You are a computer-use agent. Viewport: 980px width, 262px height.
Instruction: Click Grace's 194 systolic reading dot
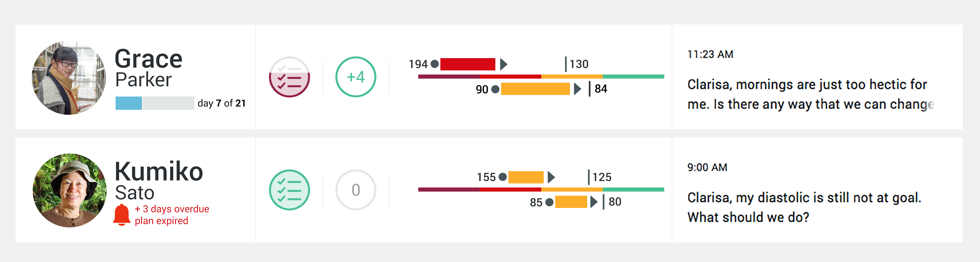point(434,64)
